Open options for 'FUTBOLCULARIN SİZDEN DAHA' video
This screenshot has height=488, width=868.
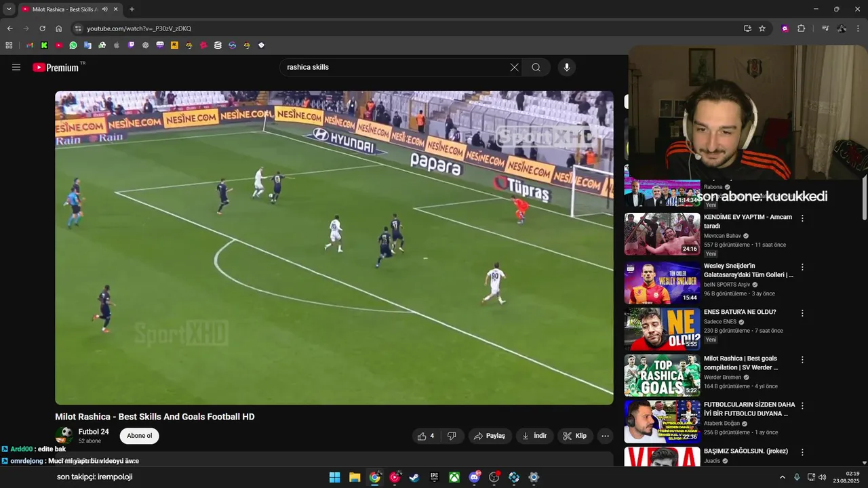[802, 405]
